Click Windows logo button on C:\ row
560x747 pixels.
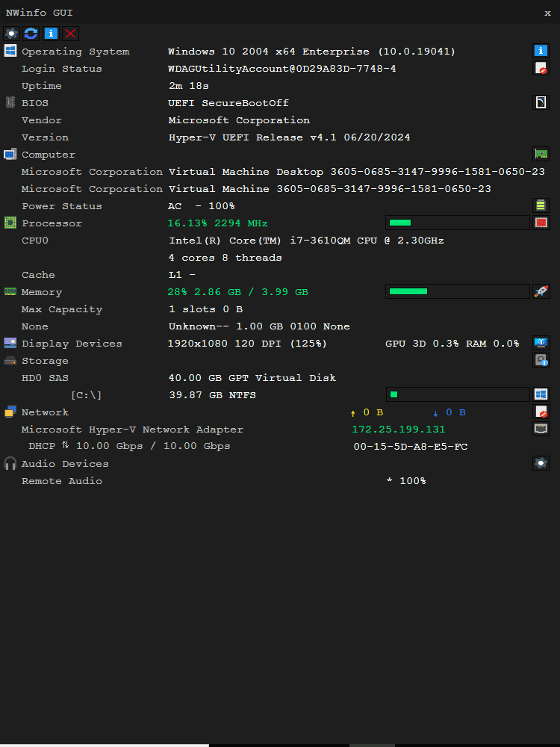[541, 394]
